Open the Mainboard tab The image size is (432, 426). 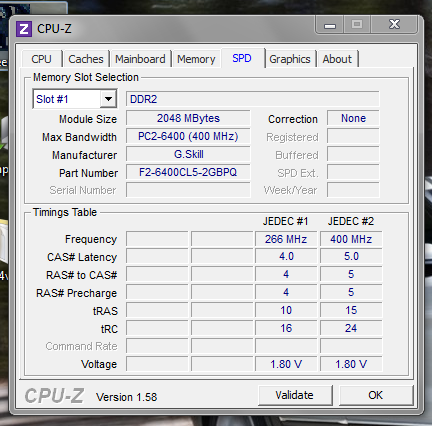pos(140,59)
